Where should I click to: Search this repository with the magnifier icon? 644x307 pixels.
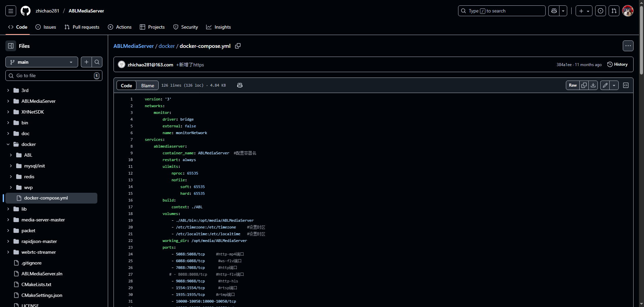pyautogui.click(x=97, y=62)
